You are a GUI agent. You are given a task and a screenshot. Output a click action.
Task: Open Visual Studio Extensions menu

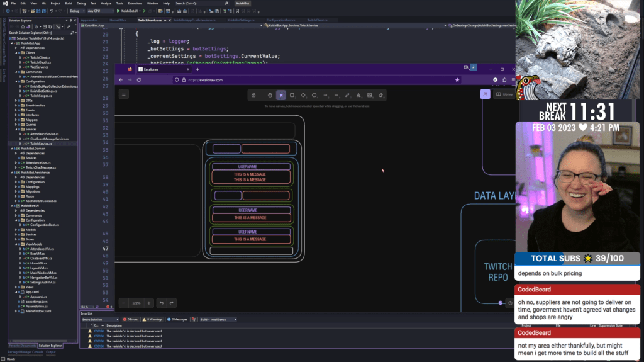135,3
